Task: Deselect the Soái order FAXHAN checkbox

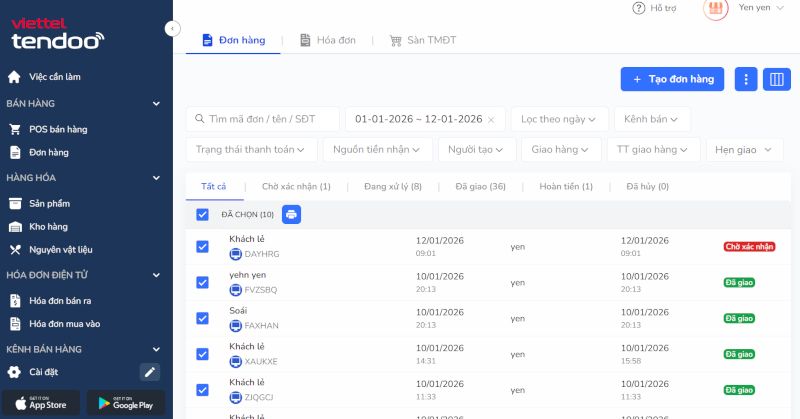Action: click(x=203, y=318)
